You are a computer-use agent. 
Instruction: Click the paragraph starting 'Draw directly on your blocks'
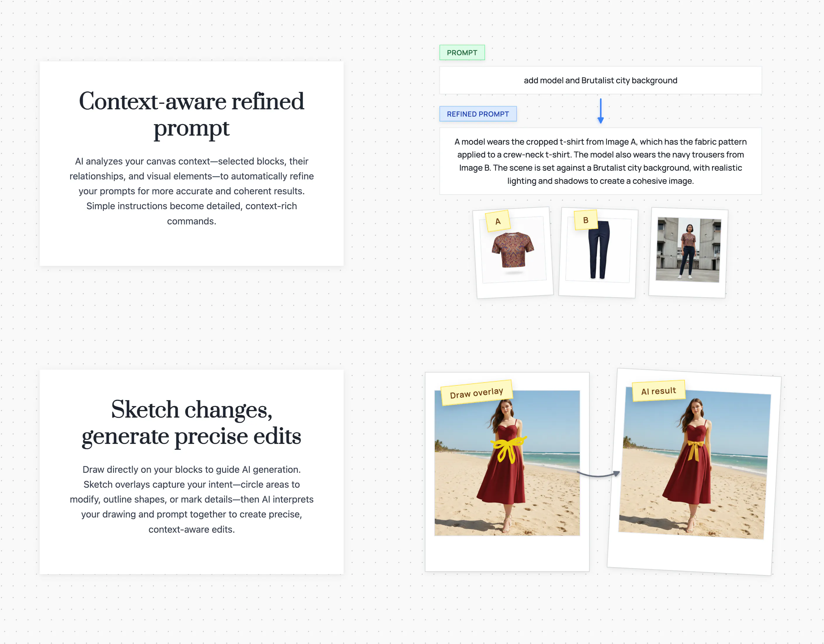[191, 499]
